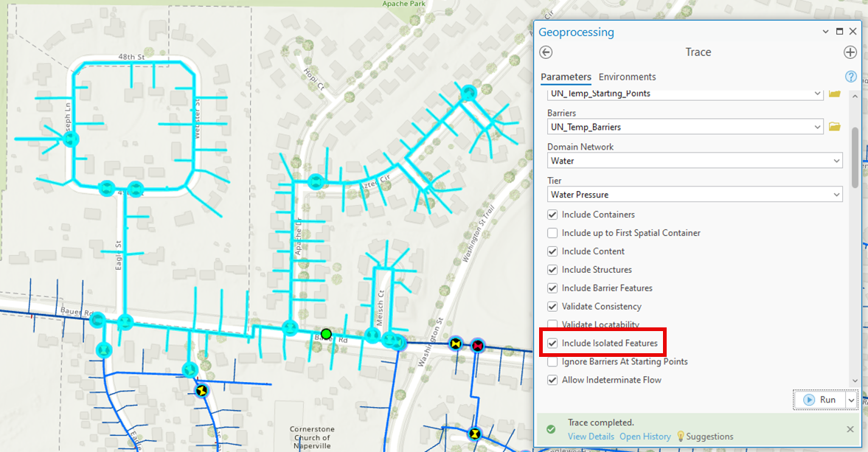Open Tier Water Pressure dropdown
Image resolution: width=868 pixels, height=452 pixels.
click(x=836, y=195)
